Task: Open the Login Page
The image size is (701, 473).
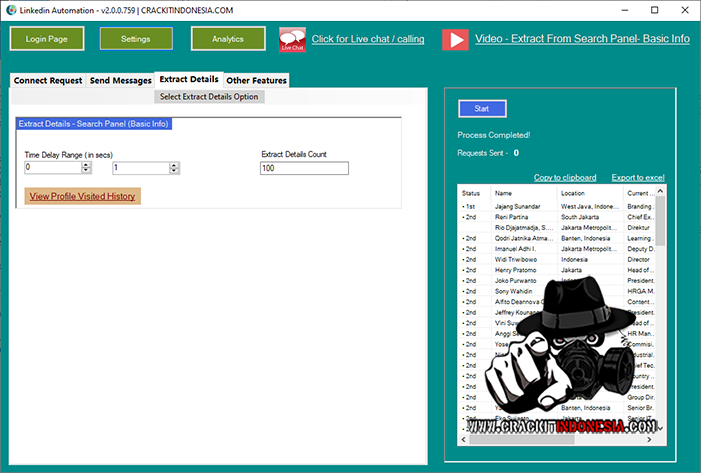Action: click(47, 39)
